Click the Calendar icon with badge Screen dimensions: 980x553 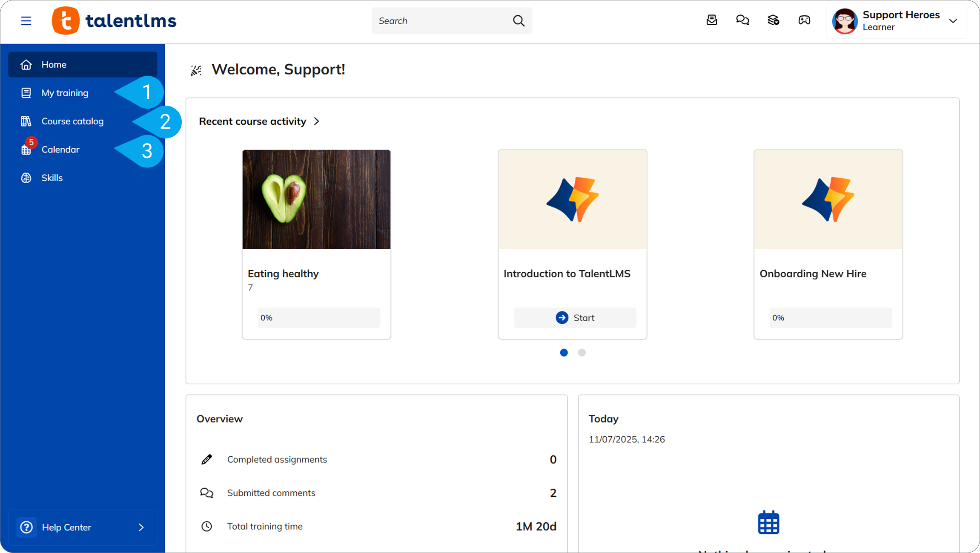[x=26, y=149]
